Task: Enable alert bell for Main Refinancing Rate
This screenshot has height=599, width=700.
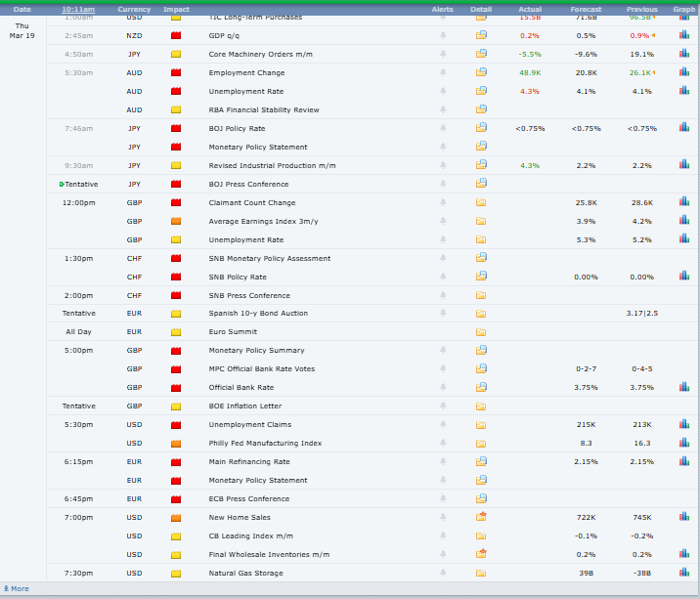Action: 443,461
